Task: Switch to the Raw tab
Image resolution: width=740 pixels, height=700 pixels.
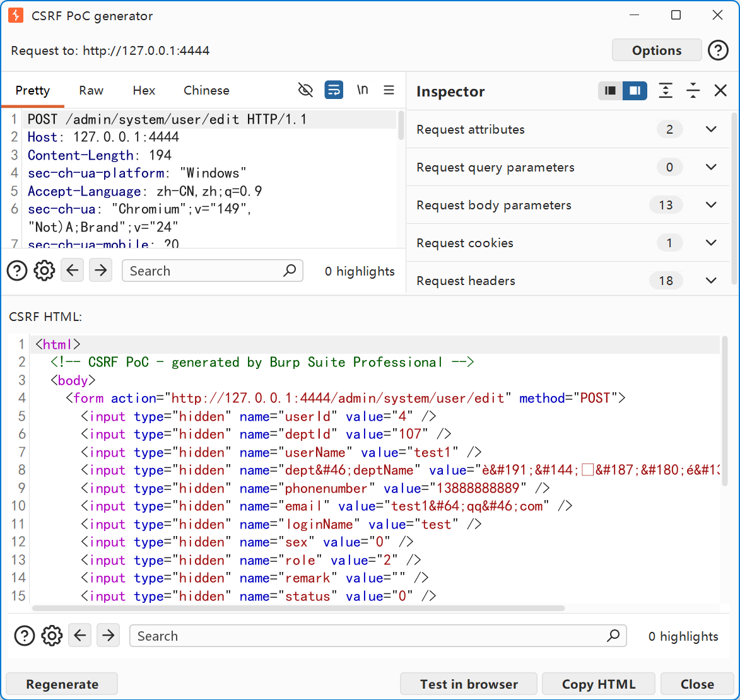Action: 91,90
